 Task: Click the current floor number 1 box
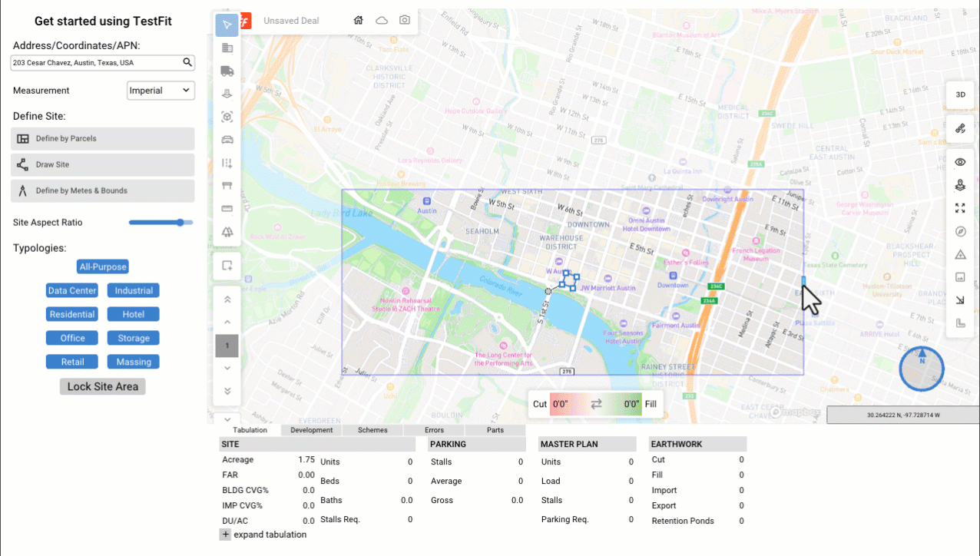[227, 346]
